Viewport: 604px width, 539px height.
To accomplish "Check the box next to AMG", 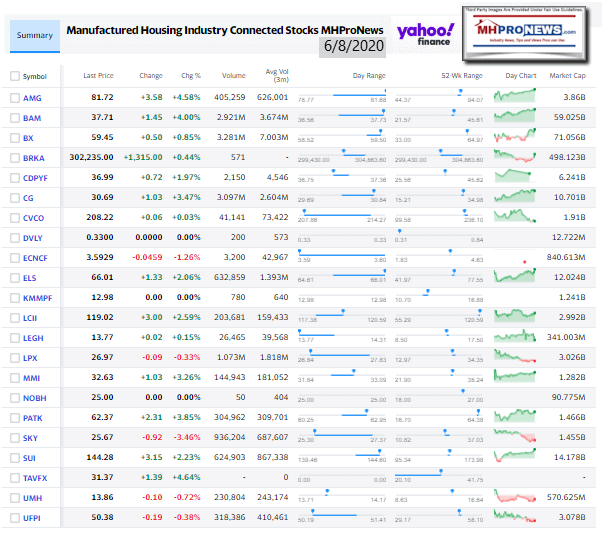I will click(14, 98).
